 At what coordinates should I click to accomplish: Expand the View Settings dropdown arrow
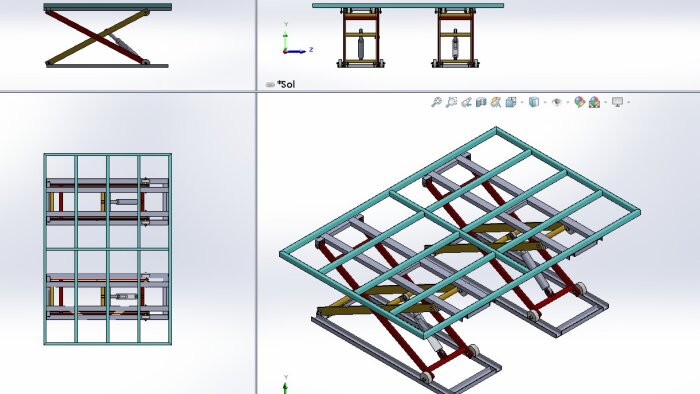(x=629, y=102)
